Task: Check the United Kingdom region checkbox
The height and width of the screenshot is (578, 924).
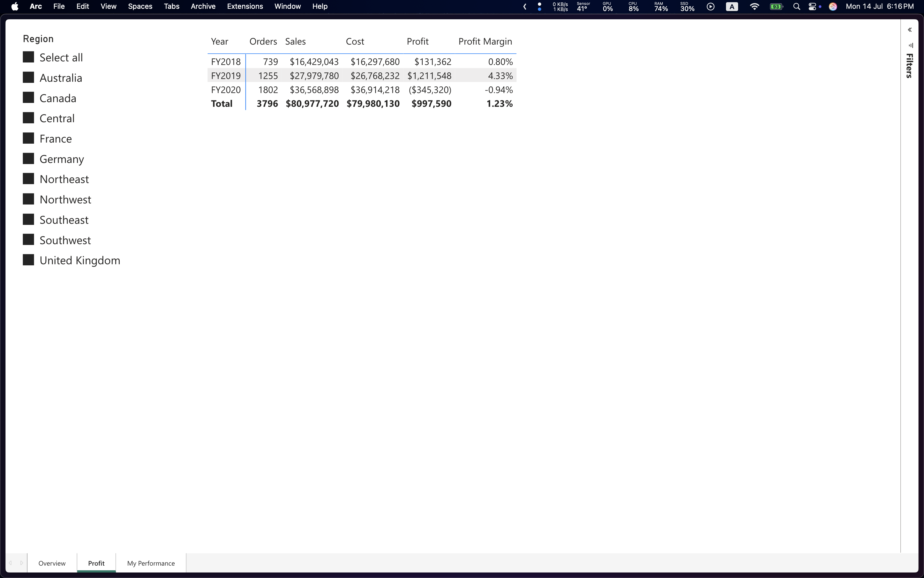Action: (x=29, y=260)
